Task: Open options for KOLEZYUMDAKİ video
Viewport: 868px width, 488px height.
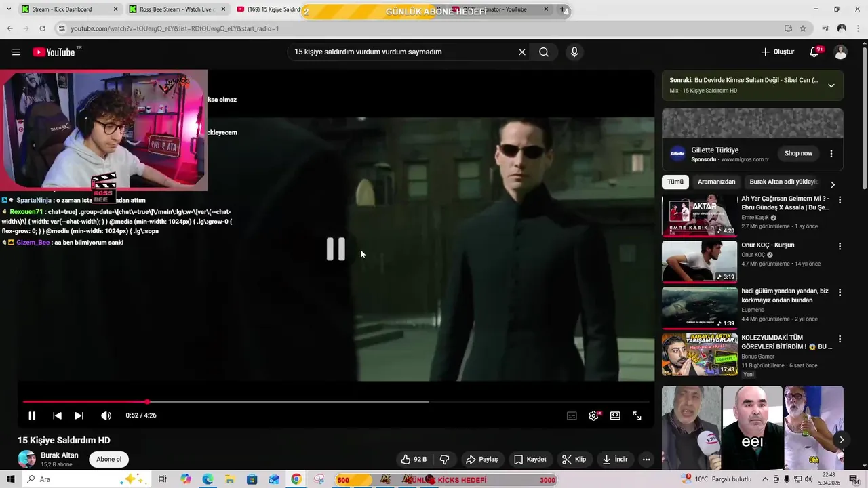Action: 840,339
